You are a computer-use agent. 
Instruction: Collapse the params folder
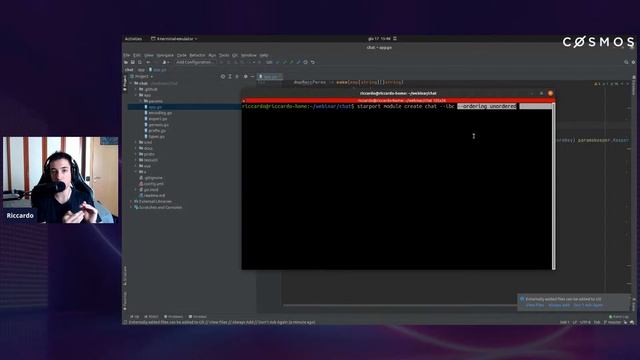[141, 101]
